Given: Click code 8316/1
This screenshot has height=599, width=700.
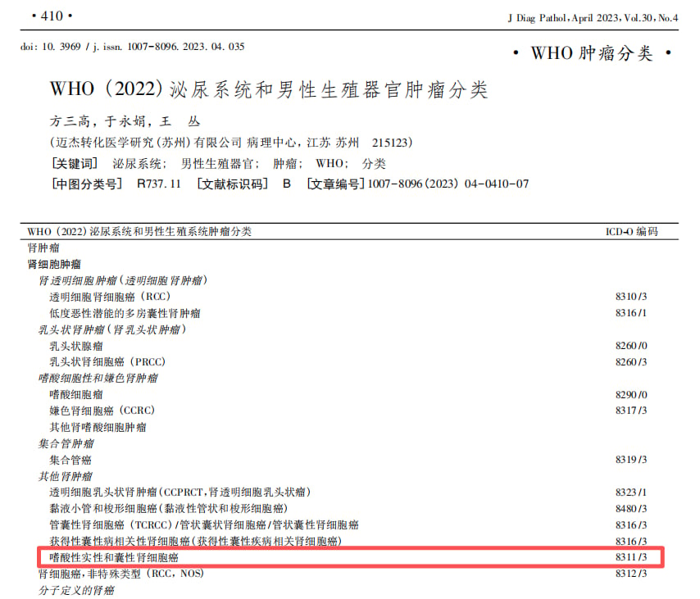Looking at the screenshot, I should 631,313.
